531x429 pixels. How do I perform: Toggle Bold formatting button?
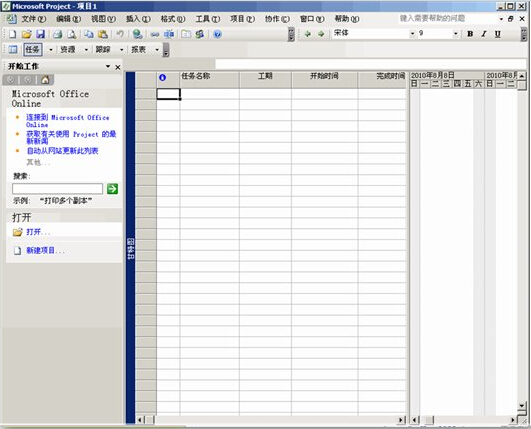(x=470, y=34)
